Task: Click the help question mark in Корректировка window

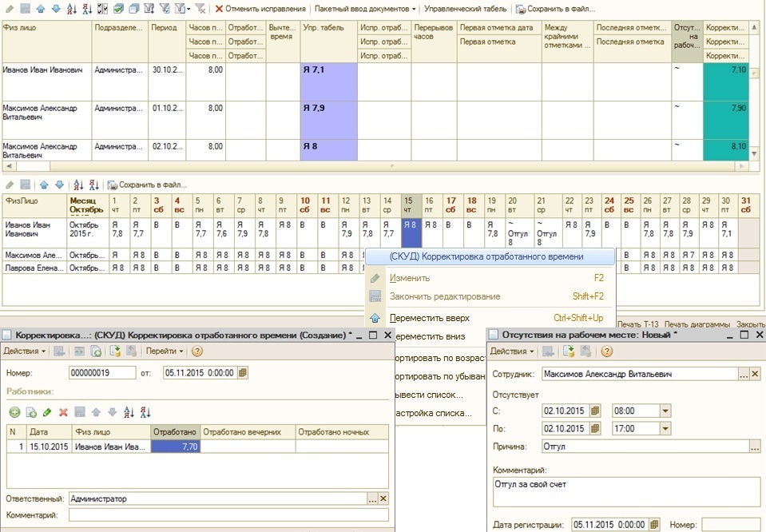Action: click(x=196, y=351)
